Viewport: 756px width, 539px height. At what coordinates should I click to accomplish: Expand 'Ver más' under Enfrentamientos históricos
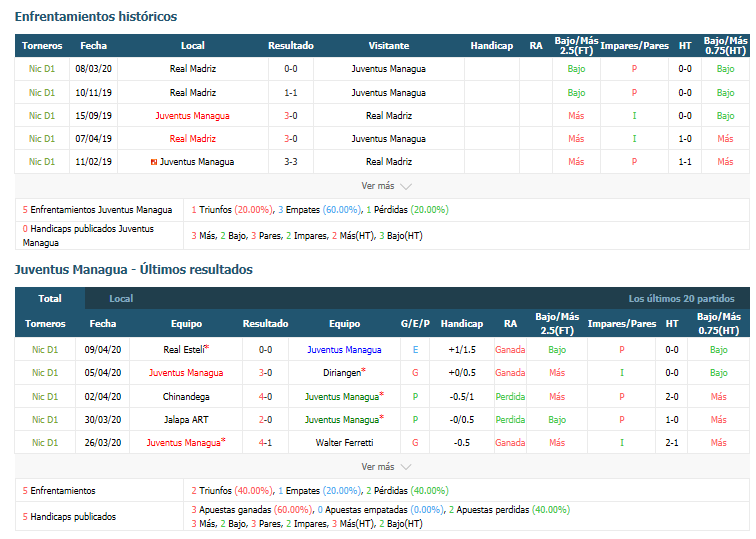point(386,186)
